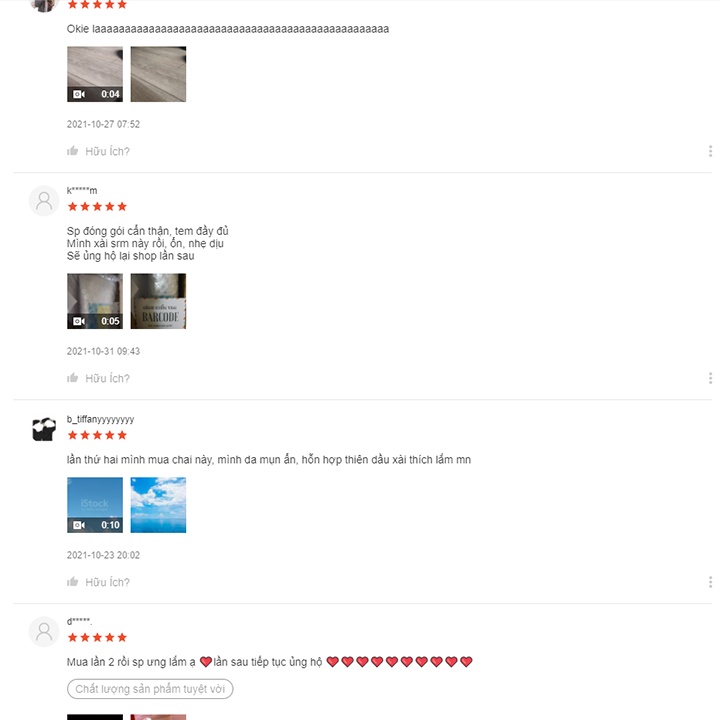Viewport: 720px width, 720px height.
Task: Click the username b_tiffanyyyyyyyy
Action: [101, 419]
